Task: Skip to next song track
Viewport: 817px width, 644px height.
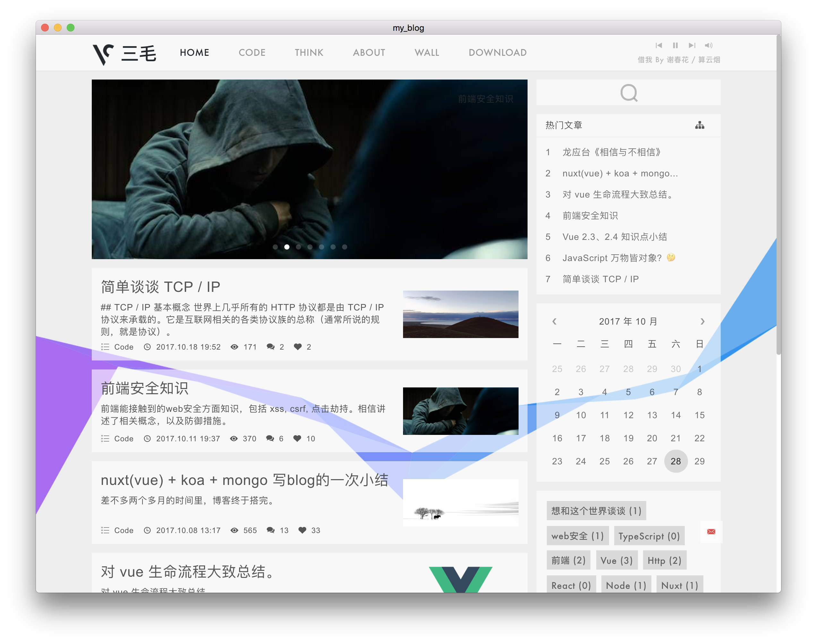Action: (692, 45)
